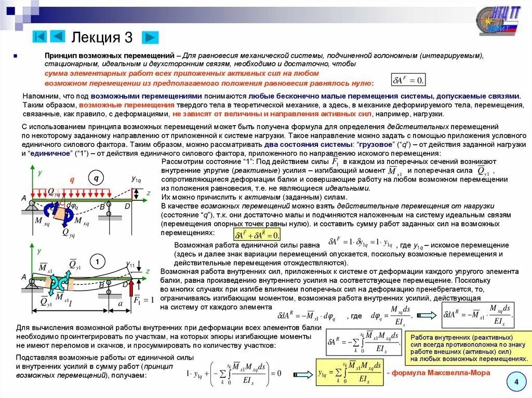532x398 pixels.
Task: Click the boxed formula δdA^R with EI_x
Action: [478, 315]
